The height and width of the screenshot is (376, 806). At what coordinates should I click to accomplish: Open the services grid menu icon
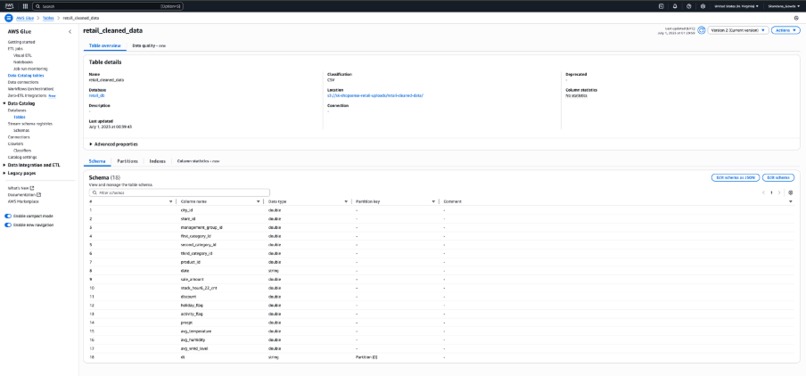25,6
